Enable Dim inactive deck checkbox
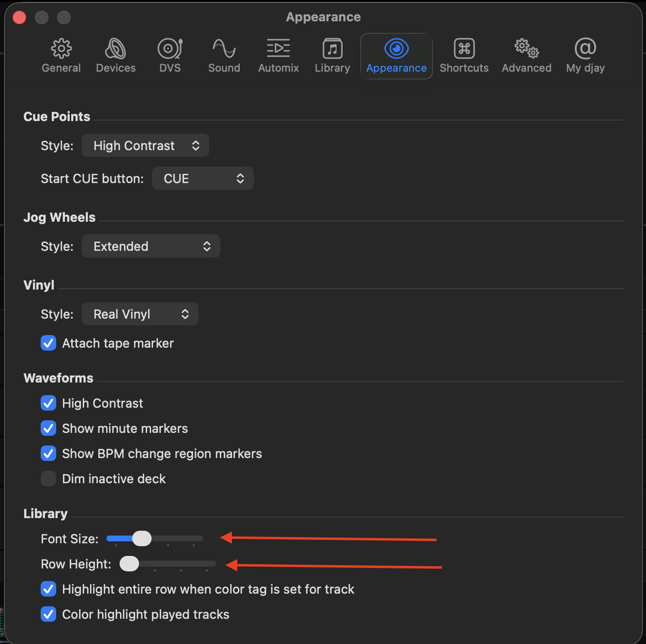Screen dimensions: 646x644 coord(48,479)
